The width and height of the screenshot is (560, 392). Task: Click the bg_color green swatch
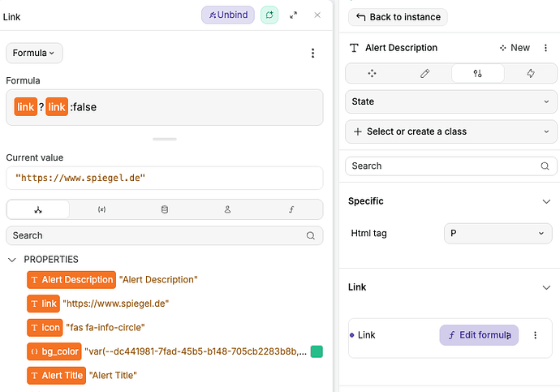pyautogui.click(x=317, y=351)
